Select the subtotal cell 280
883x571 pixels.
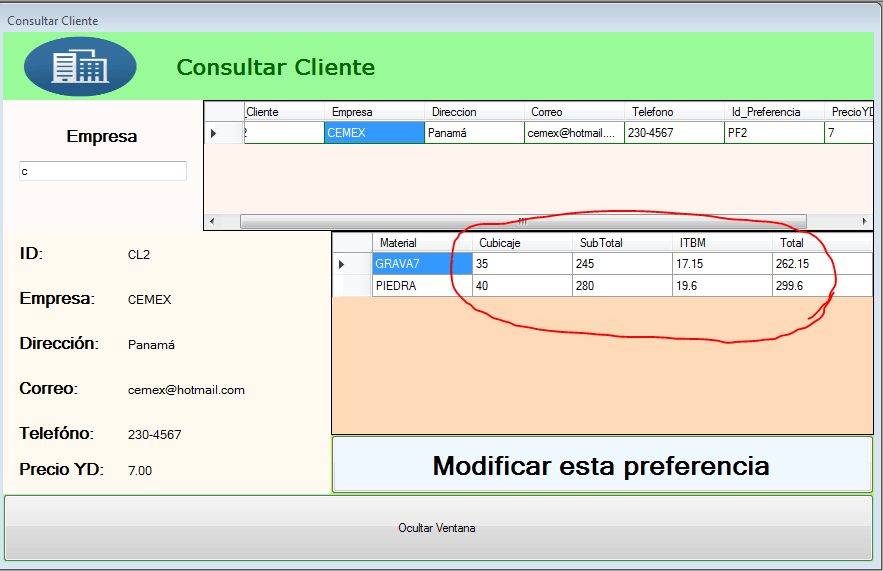(622, 286)
